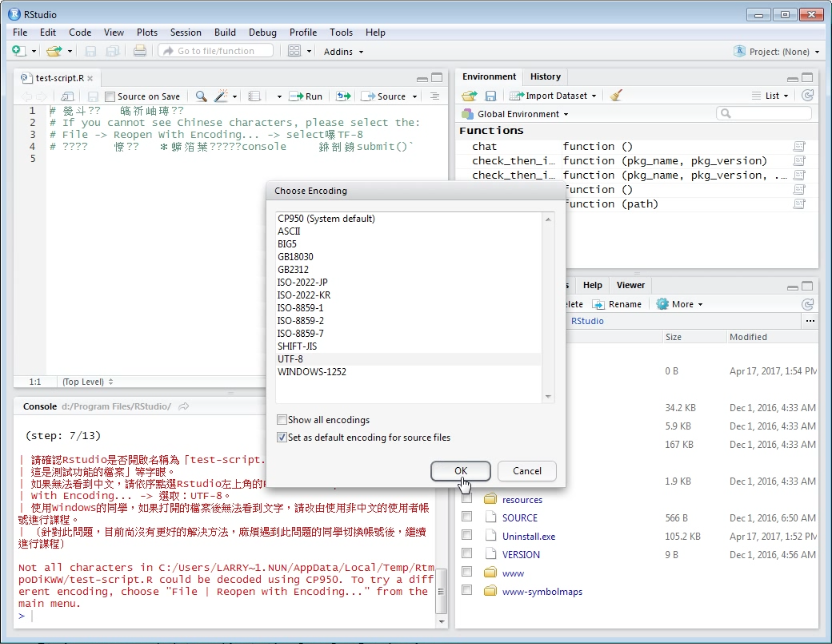Open the More dropdown in Files pane
The width and height of the screenshot is (832, 644).
[x=680, y=304]
